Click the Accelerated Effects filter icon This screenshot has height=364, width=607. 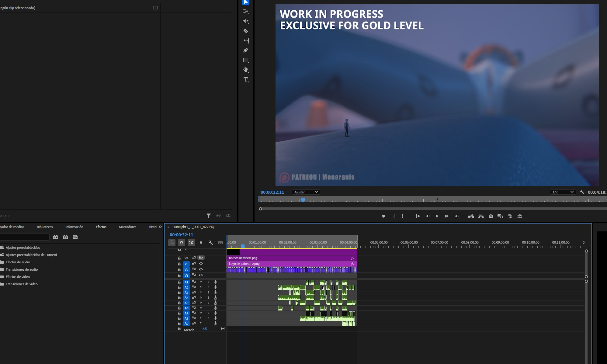pyautogui.click(x=56, y=237)
